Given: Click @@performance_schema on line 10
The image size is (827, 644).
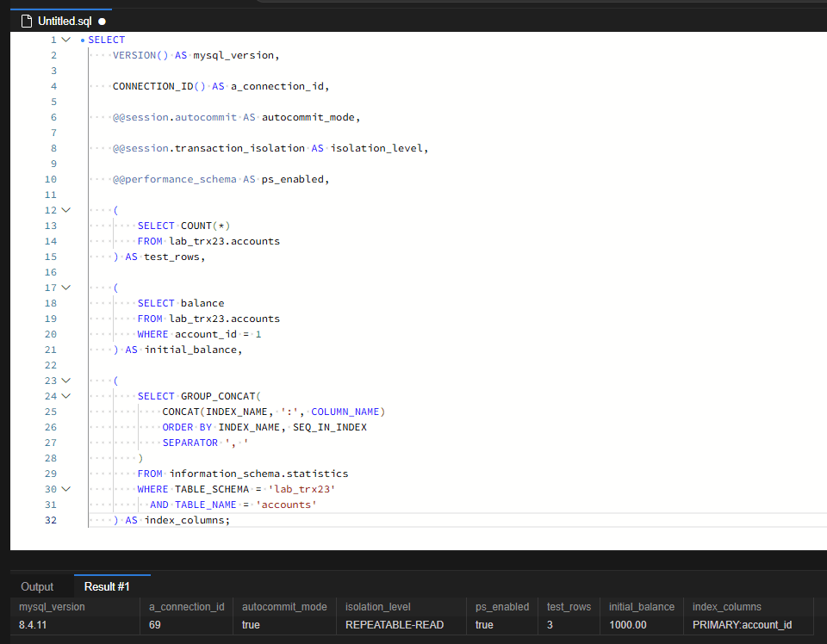Looking at the screenshot, I should (x=175, y=179).
